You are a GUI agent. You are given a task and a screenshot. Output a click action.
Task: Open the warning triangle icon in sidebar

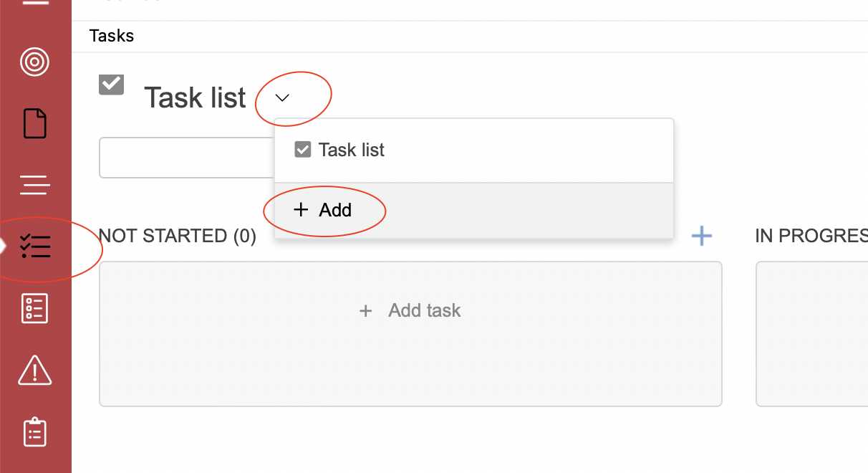pyautogui.click(x=34, y=371)
